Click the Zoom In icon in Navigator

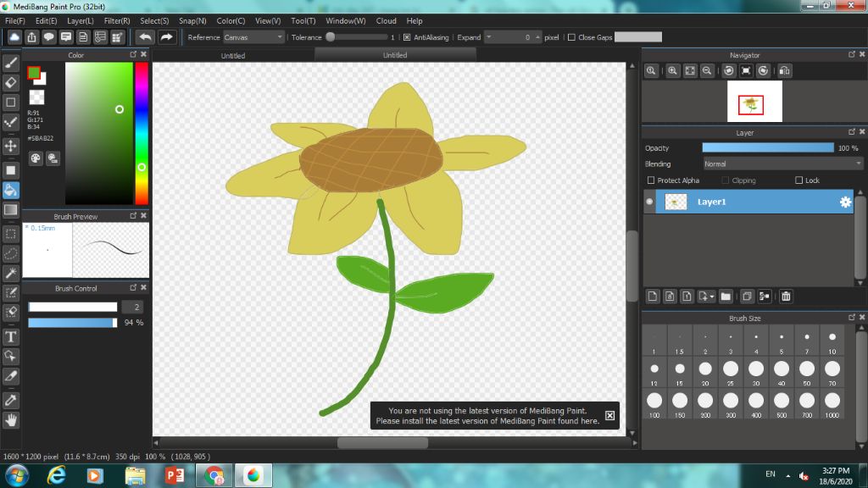click(672, 71)
